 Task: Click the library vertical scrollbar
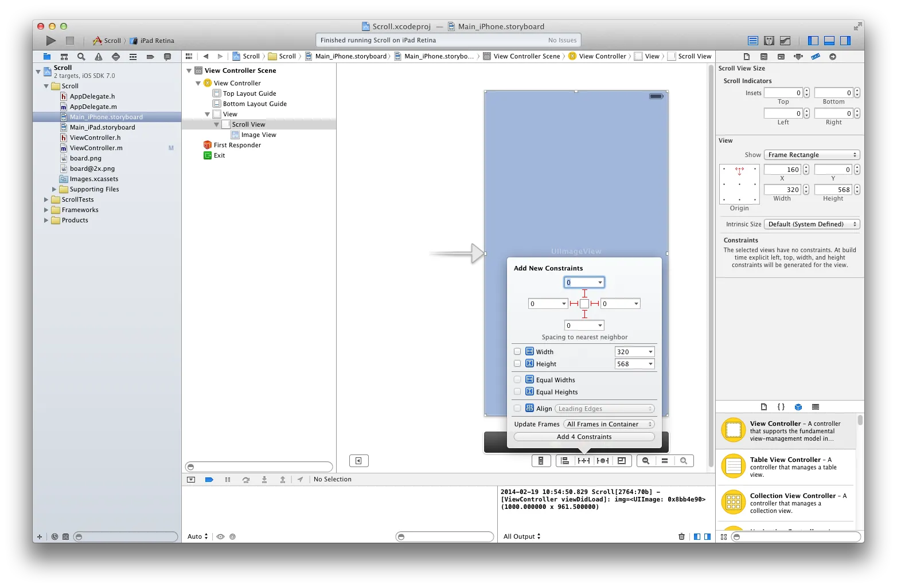pos(860,421)
